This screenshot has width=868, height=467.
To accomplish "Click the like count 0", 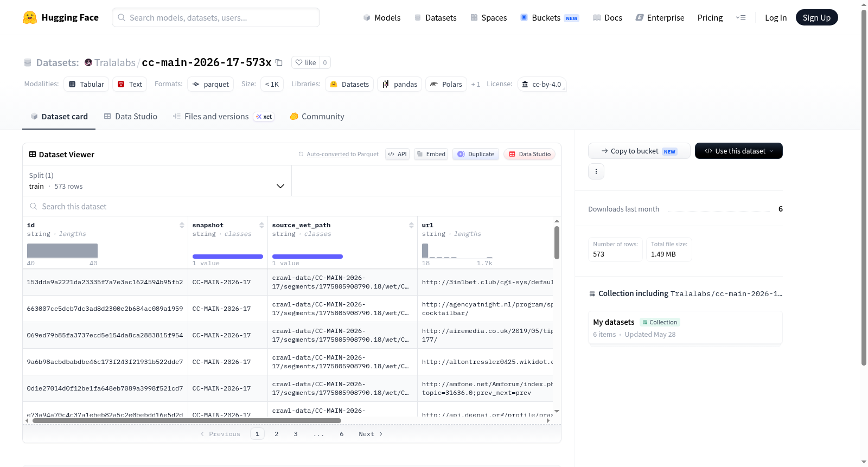I will (x=325, y=62).
